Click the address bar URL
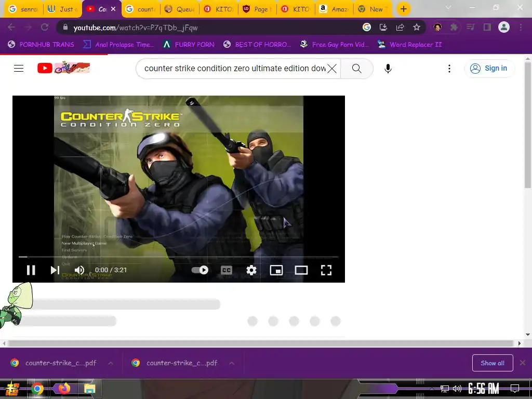The width and height of the screenshot is (532, 399). pyautogui.click(x=136, y=28)
